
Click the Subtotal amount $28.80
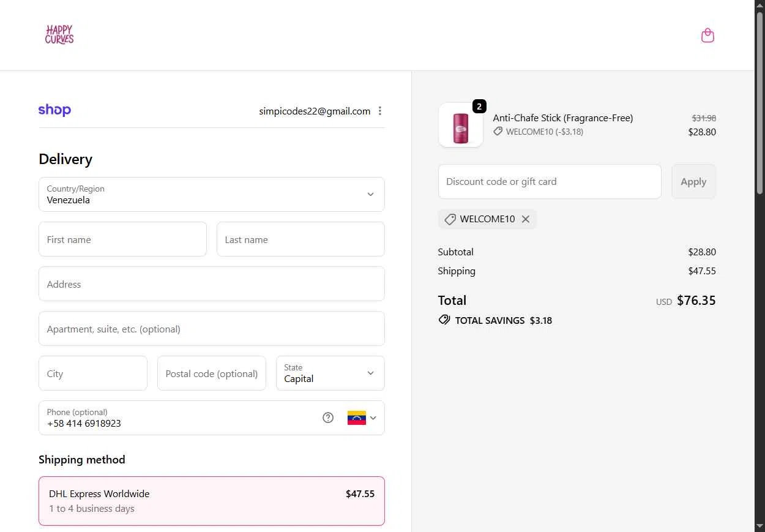(702, 252)
